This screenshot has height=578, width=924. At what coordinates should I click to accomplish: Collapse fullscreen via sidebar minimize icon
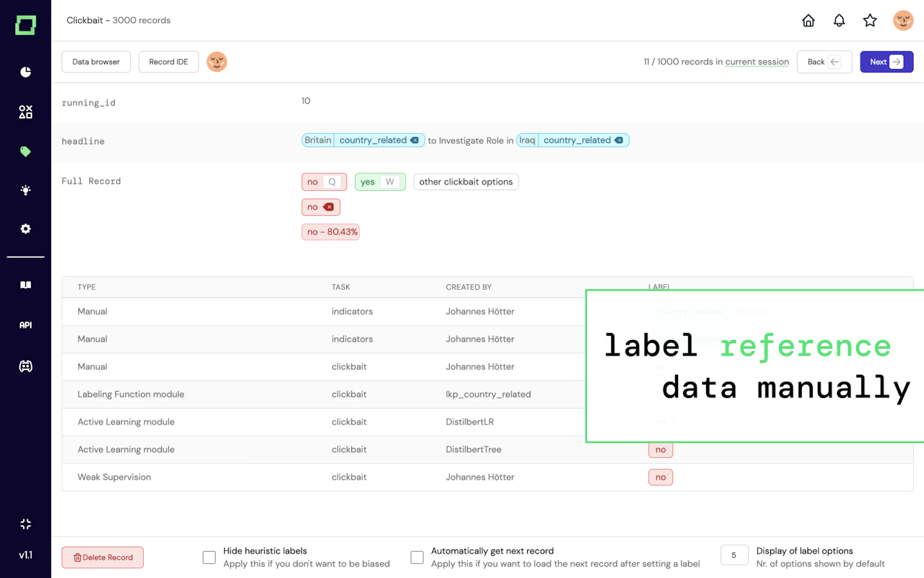[x=25, y=524]
